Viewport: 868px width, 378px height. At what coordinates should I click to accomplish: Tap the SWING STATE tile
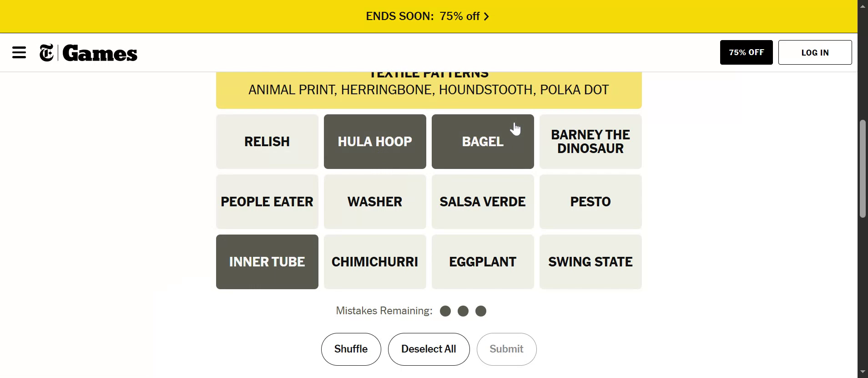click(590, 262)
